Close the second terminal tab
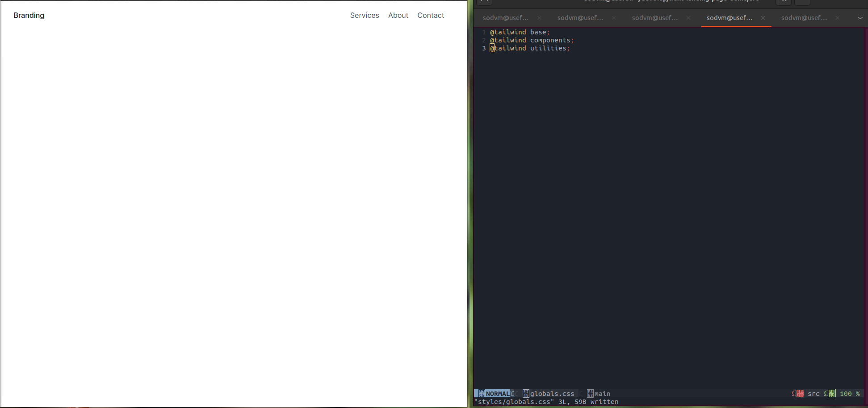Image resolution: width=868 pixels, height=408 pixels. (x=614, y=18)
